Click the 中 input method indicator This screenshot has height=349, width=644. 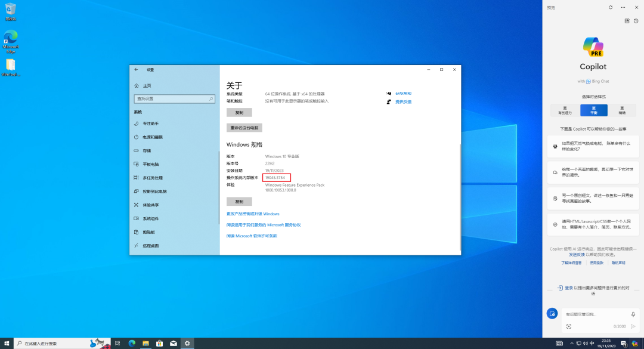(592, 343)
